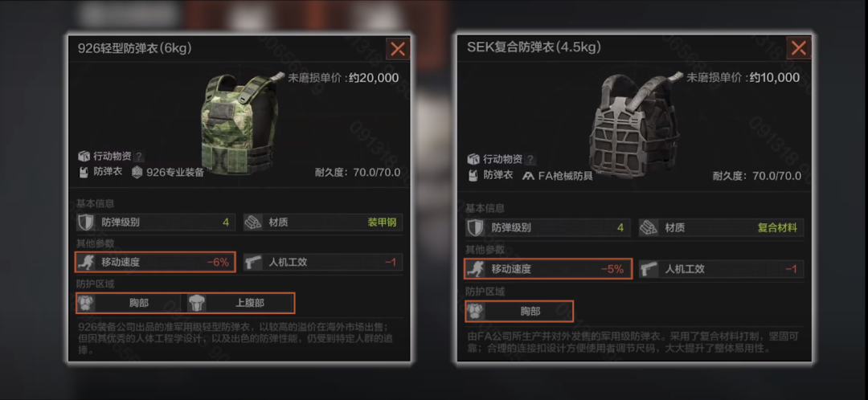Click the 926专业装备 brand badge icon

tap(137, 172)
